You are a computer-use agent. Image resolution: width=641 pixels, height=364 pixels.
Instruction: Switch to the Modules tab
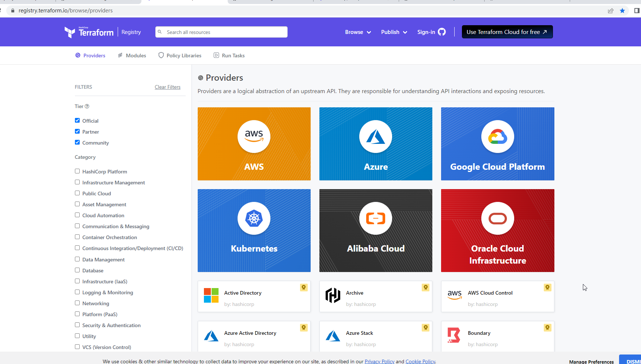[132, 55]
